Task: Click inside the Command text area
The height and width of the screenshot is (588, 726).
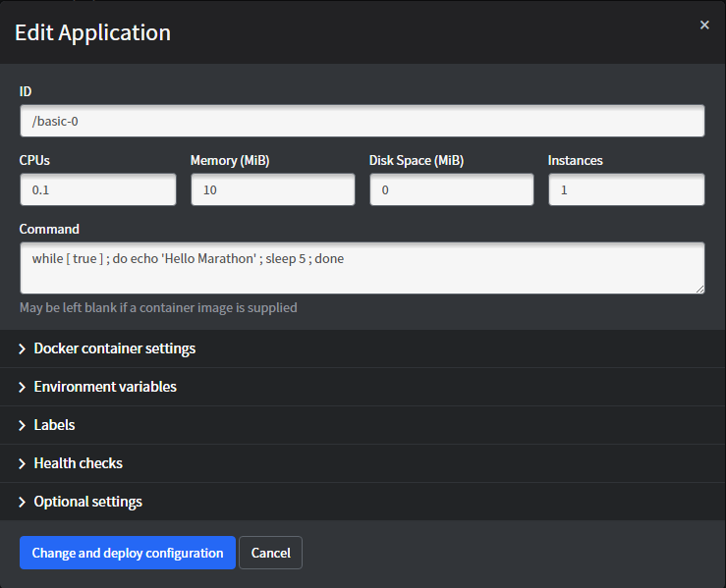Action: tap(362, 268)
